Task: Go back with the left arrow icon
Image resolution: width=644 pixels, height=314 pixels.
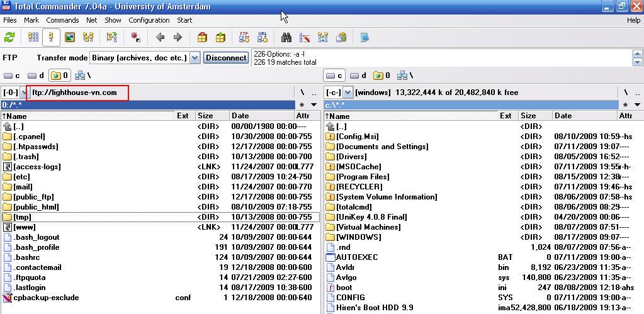Action: 160,38
